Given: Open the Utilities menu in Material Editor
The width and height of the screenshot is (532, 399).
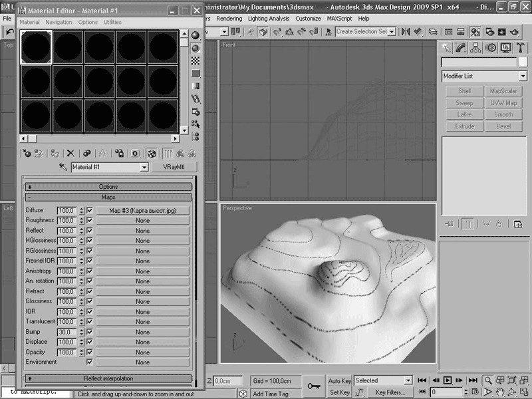Looking at the screenshot, I should (x=112, y=22).
